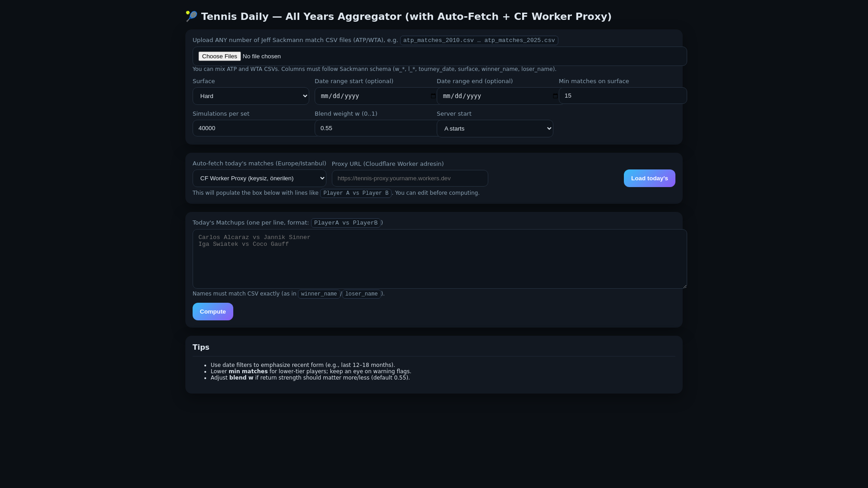Click the 'atp_matches_2010.csv … atp_matches_2025.csv' code label

coord(479,41)
